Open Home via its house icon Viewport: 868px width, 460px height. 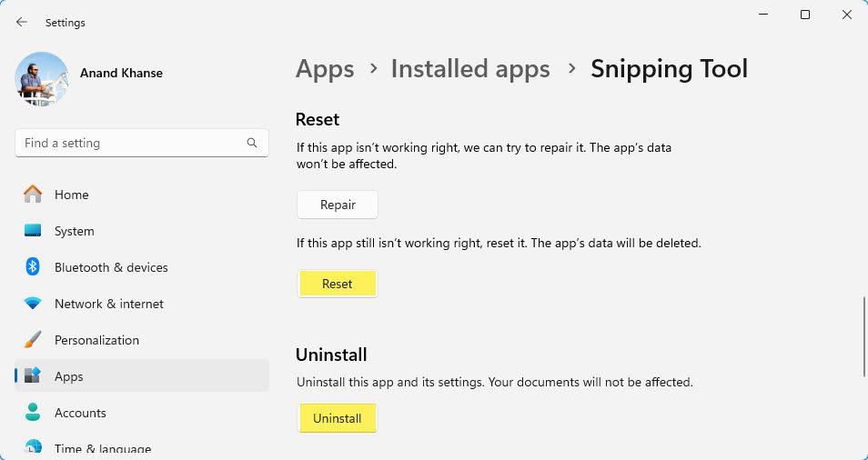[x=33, y=195]
